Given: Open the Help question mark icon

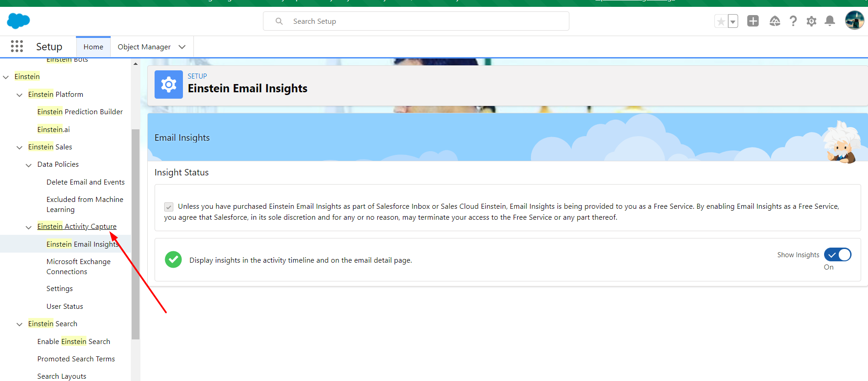Looking at the screenshot, I should [x=793, y=21].
